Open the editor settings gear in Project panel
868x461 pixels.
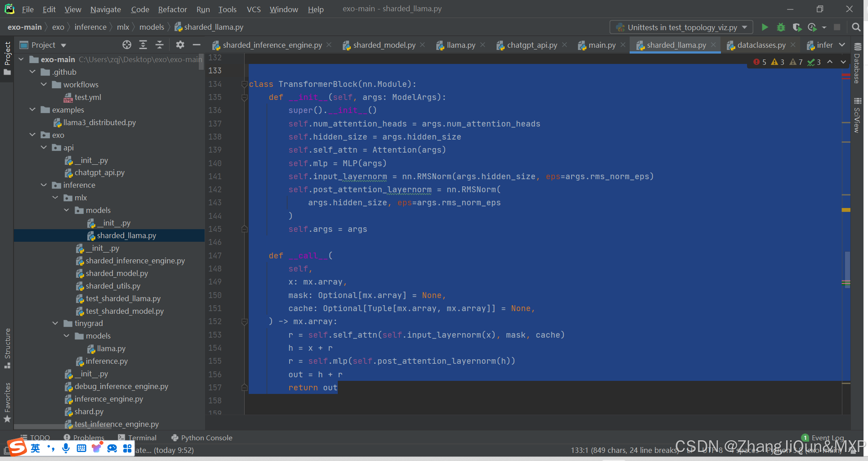(180, 45)
